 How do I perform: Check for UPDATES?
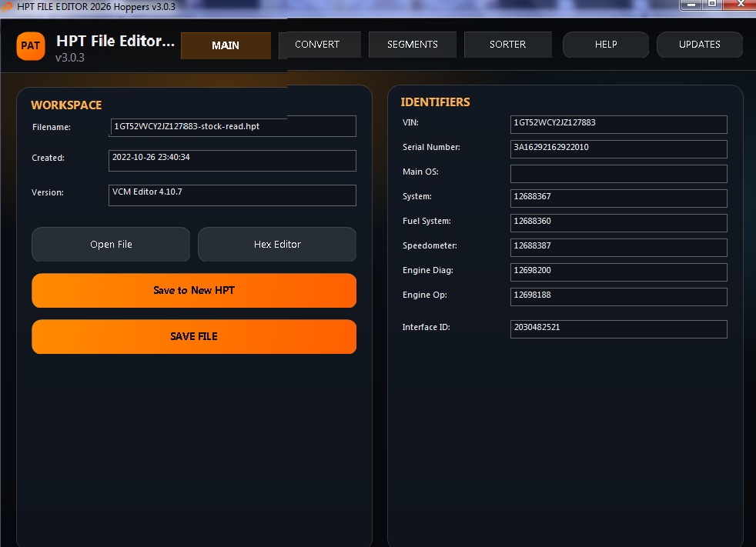pyautogui.click(x=699, y=45)
